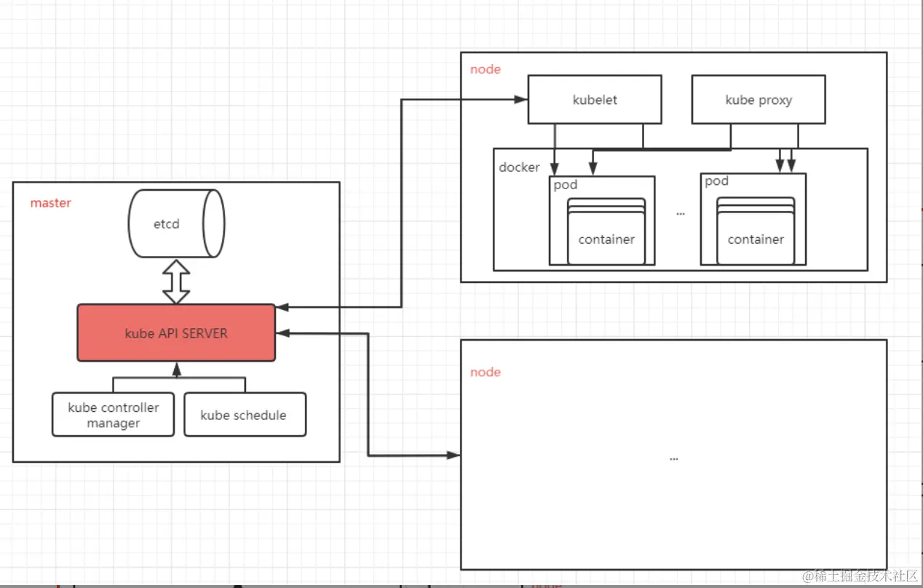
Task: Click the red kube API SERVER box
Action: point(176,333)
